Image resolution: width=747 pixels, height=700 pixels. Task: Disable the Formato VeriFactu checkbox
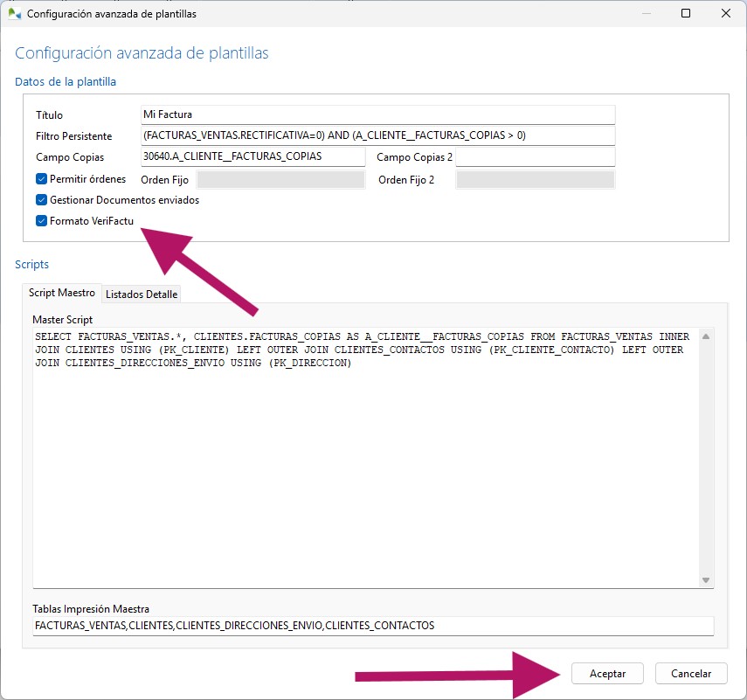[x=41, y=221]
